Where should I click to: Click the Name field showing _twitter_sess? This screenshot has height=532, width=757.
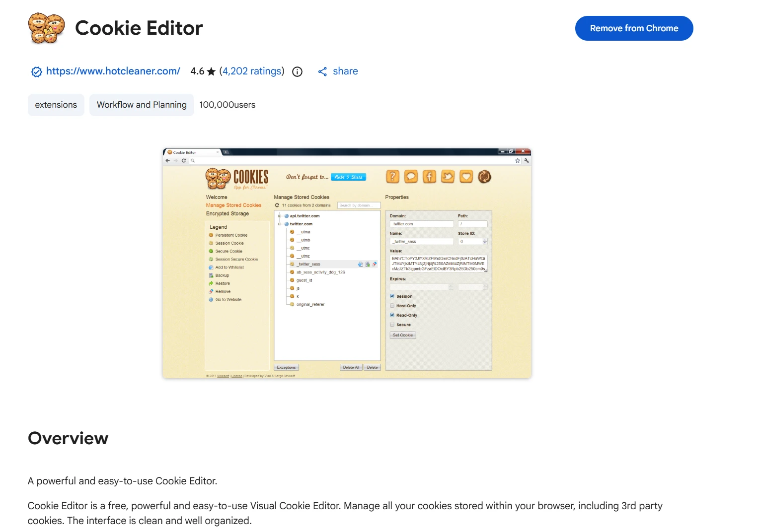(x=422, y=241)
